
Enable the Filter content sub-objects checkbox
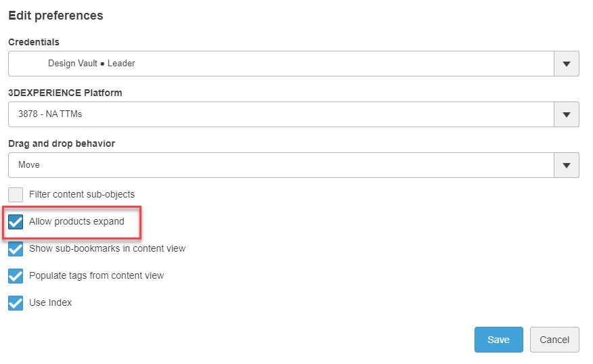(x=16, y=195)
